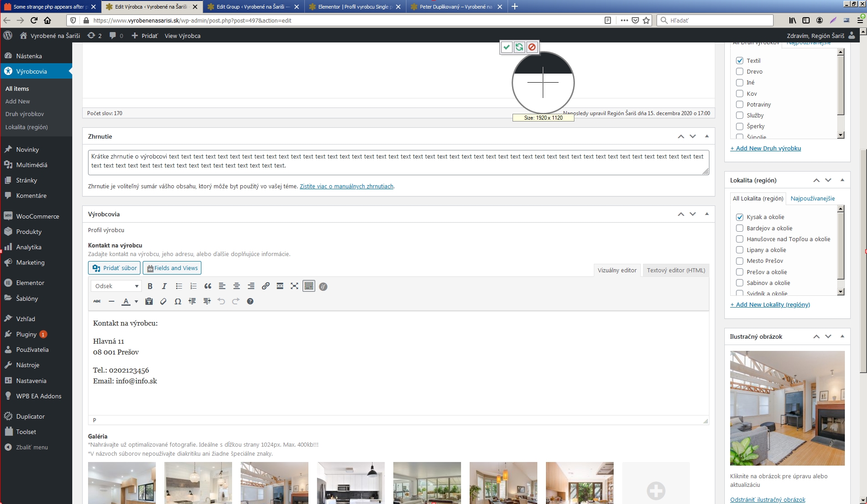The height and width of the screenshot is (504, 867).
Task: Follow the Add New Druh výrobku link
Action: click(765, 148)
